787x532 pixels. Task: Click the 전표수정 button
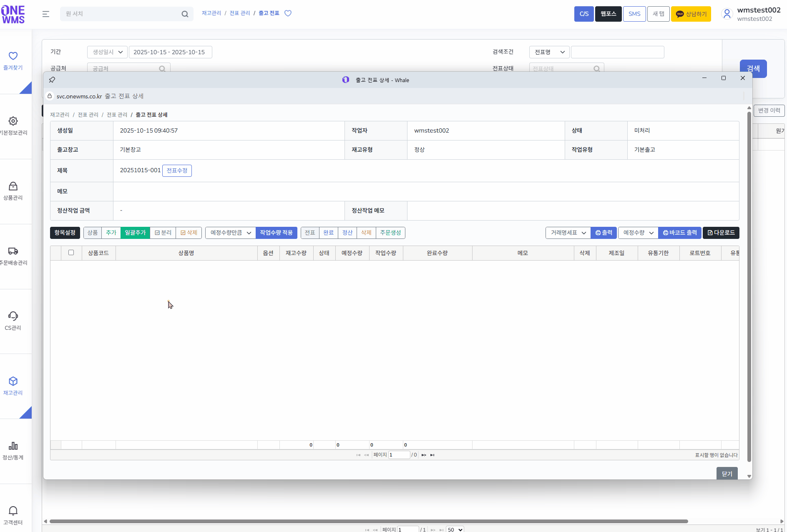point(177,171)
